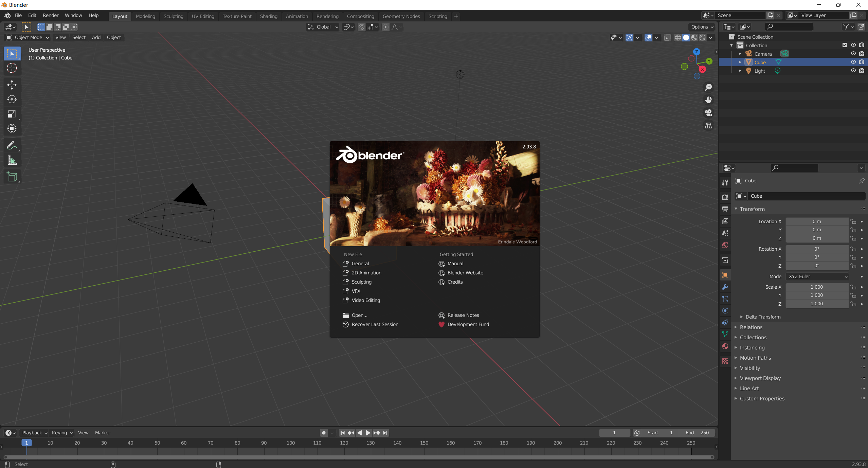868x468 pixels.
Task: Activate the Transform tool
Action: pyautogui.click(x=12, y=128)
